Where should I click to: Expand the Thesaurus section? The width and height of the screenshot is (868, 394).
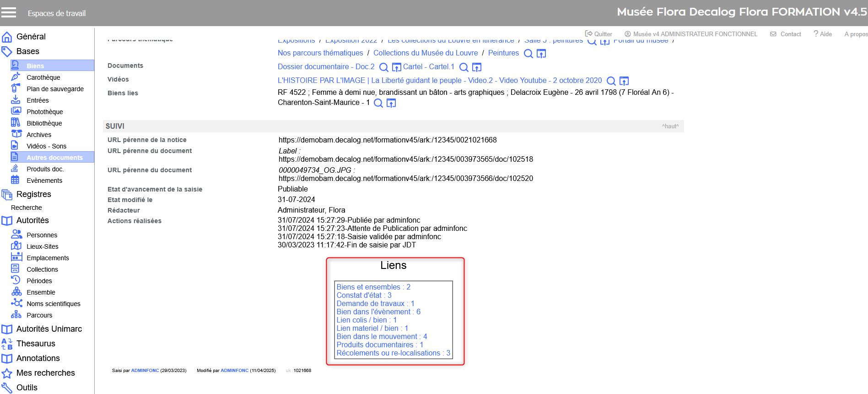pyautogui.click(x=36, y=344)
